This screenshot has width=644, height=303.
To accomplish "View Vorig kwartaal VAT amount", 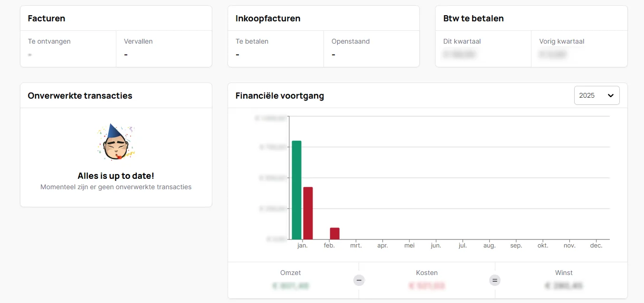I will pyautogui.click(x=553, y=54).
